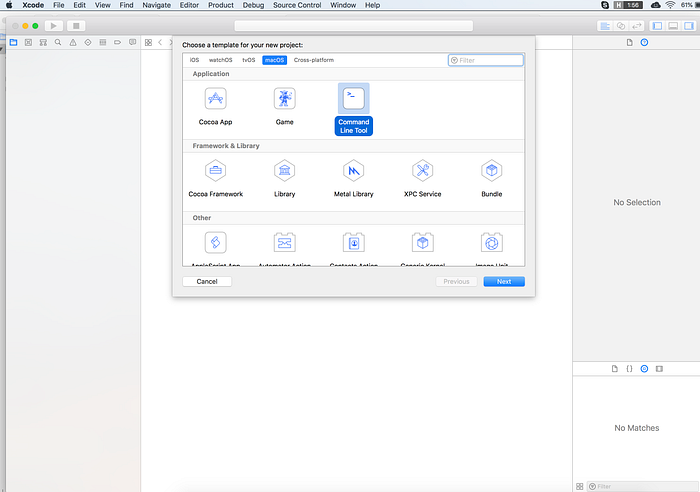Click the Xcode activity status bar

tap(354, 26)
